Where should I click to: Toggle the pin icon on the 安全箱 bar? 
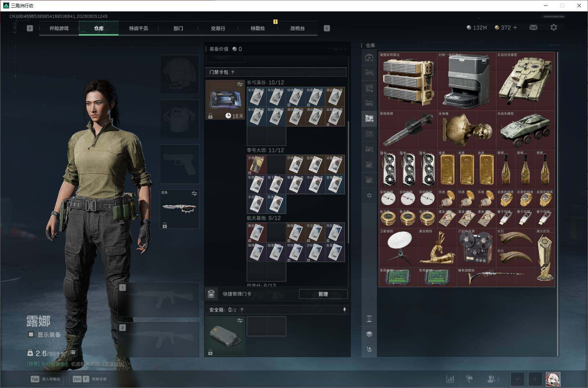(x=344, y=310)
